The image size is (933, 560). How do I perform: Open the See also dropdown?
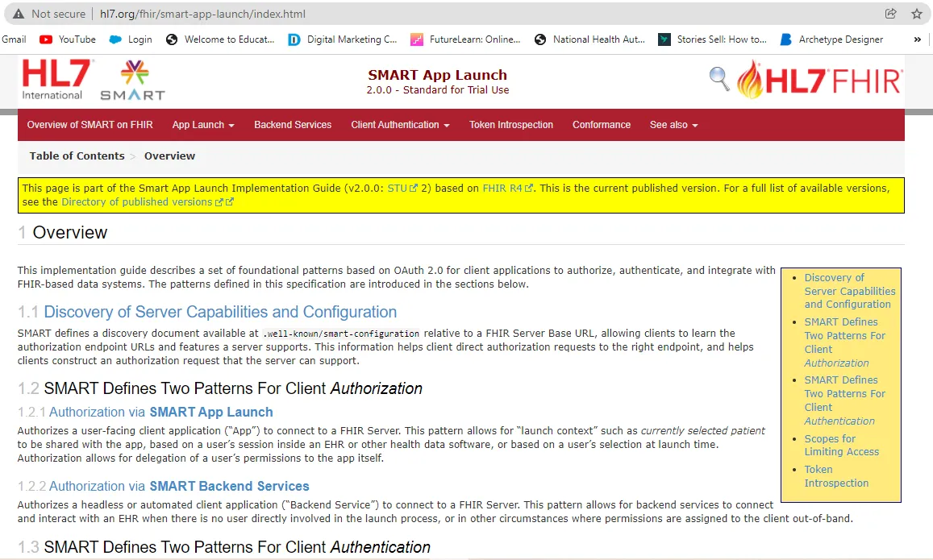click(x=673, y=125)
